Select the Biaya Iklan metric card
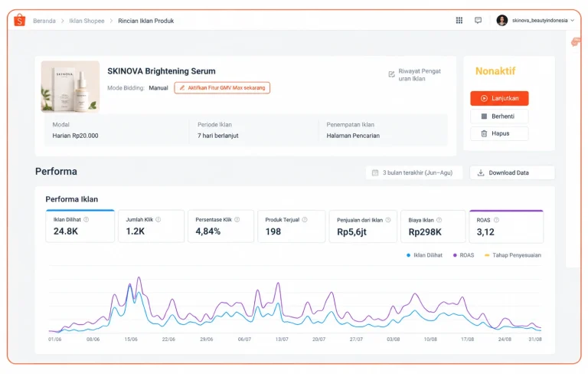 (433, 226)
